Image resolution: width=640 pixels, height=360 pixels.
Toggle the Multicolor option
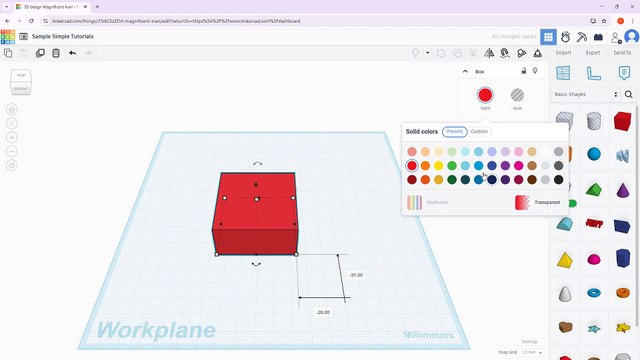click(427, 202)
